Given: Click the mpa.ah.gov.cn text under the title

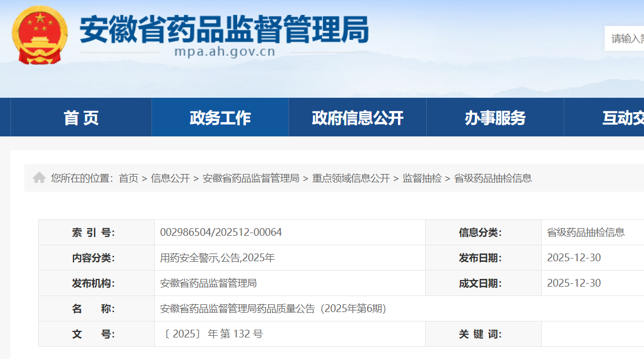Looking at the screenshot, I should 224,52.
